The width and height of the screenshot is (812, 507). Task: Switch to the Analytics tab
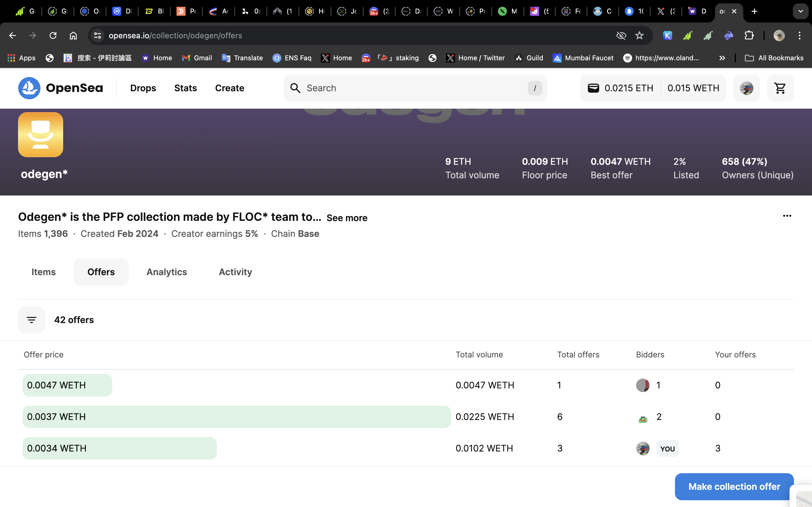[x=167, y=272]
